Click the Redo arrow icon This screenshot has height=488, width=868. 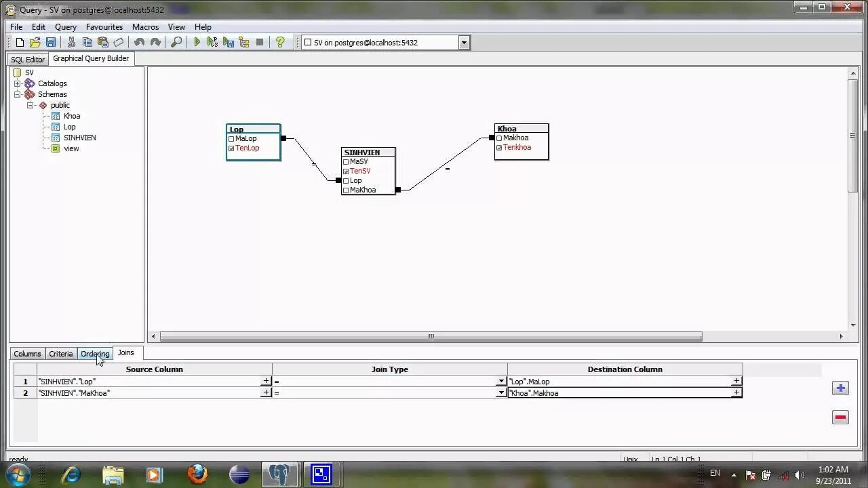[155, 42]
